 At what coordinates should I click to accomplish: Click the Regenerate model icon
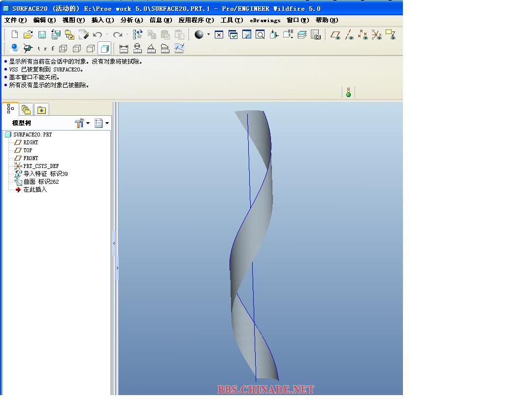click(x=137, y=34)
